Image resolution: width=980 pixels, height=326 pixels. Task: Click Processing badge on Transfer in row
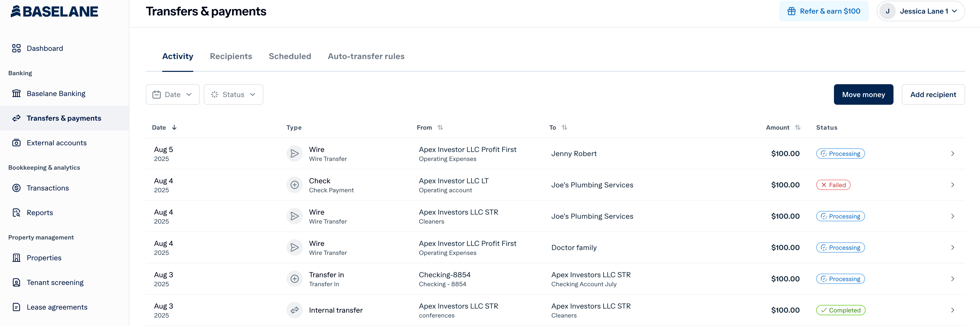click(840, 279)
